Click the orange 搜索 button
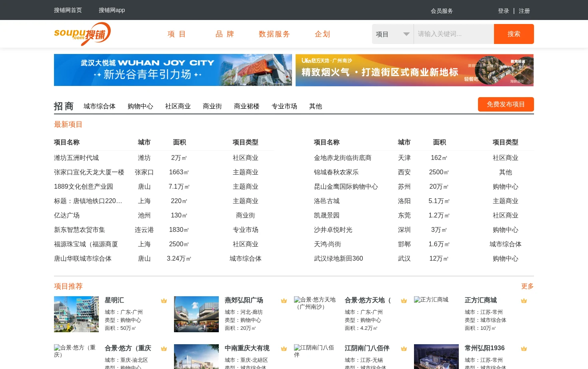This screenshot has height=369, width=588. click(514, 34)
